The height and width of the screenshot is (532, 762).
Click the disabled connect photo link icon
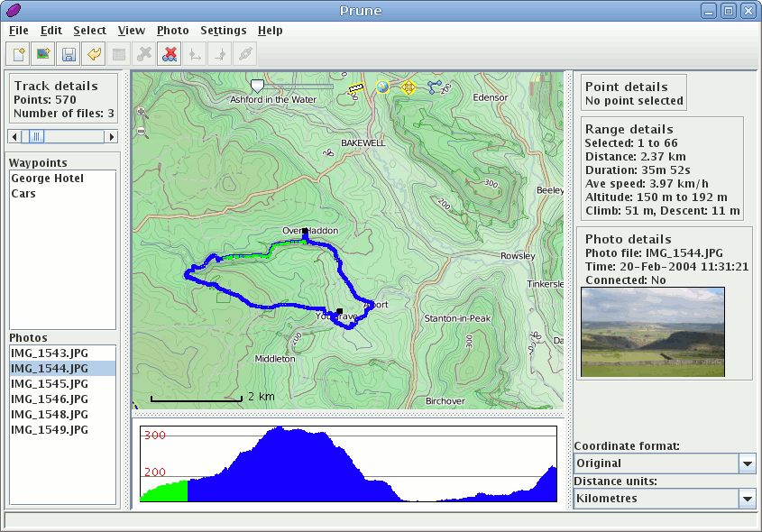[244, 54]
